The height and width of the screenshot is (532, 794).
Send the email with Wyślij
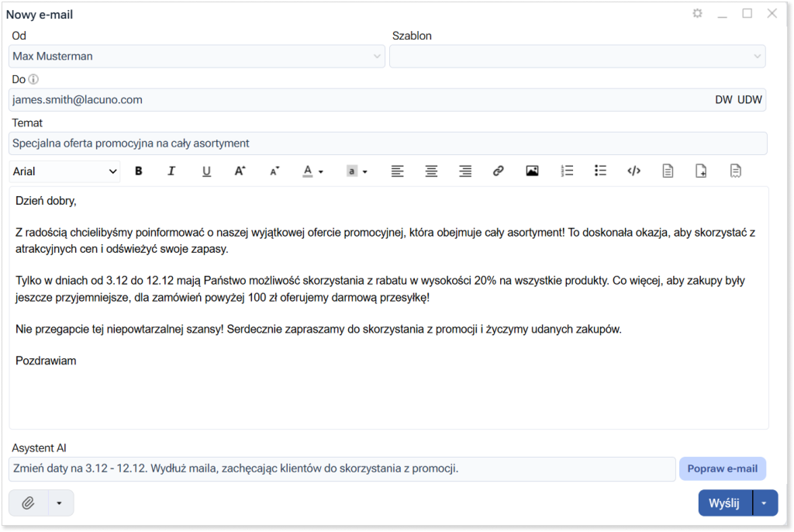pos(724,503)
